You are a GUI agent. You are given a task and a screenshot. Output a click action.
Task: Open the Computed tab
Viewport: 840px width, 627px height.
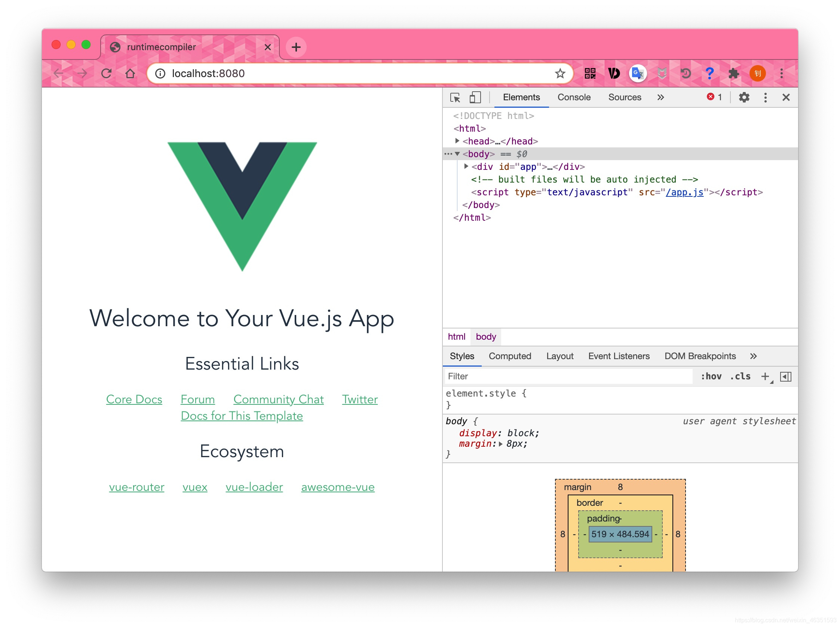click(509, 356)
